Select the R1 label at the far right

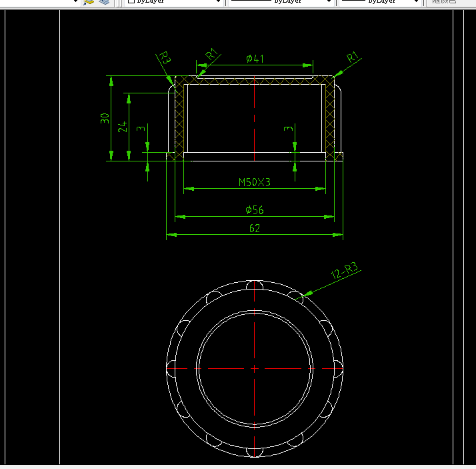click(x=353, y=57)
